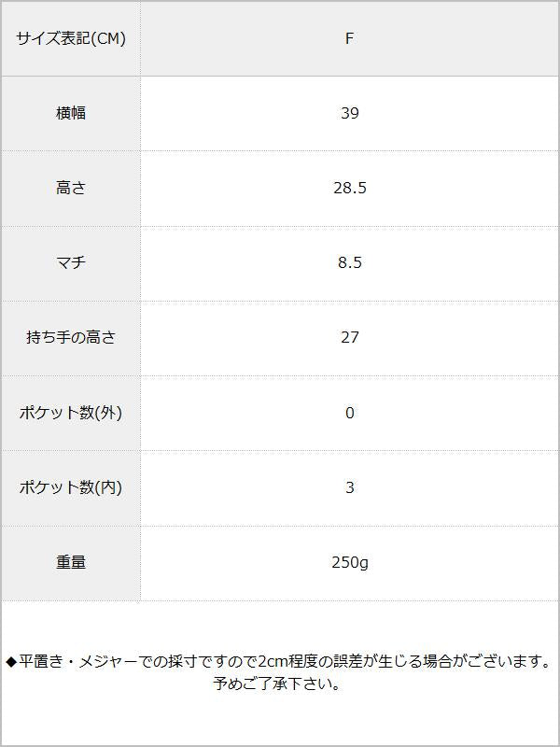Select the weight value 250g
The height and width of the screenshot is (747, 560).
(350, 562)
